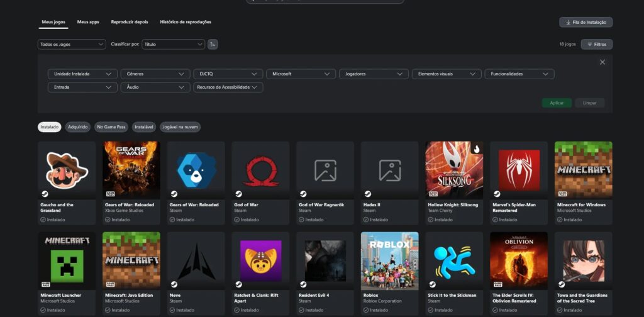Image resolution: width=644 pixels, height=317 pixels.
Task: Click the trending flame badge on Silksong
Action: click(477, 149)
